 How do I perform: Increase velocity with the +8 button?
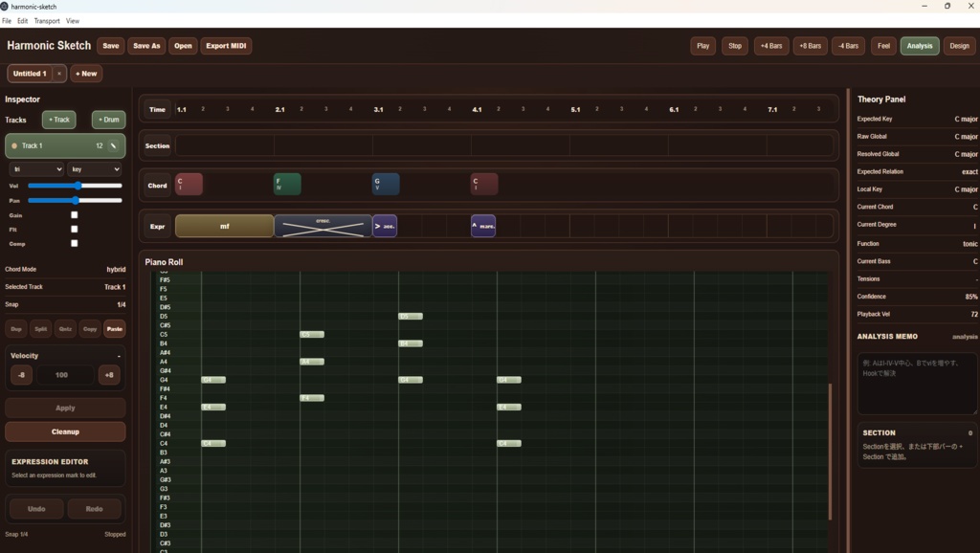tap(109, 375)
